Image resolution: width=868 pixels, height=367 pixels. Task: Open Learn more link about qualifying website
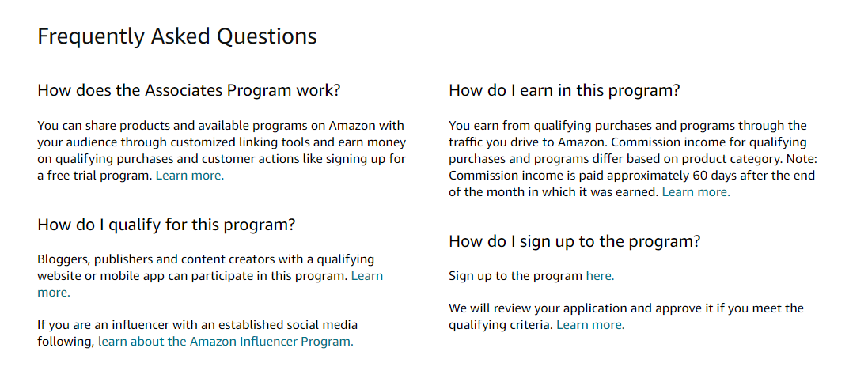(367, 276)
